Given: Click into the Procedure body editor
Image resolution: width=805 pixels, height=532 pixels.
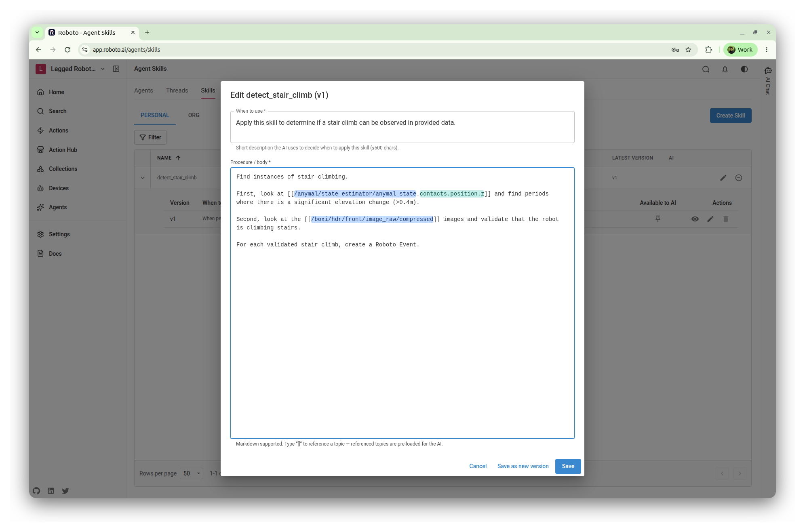Looking at the screenshot, I should click(x=402, y=303).
